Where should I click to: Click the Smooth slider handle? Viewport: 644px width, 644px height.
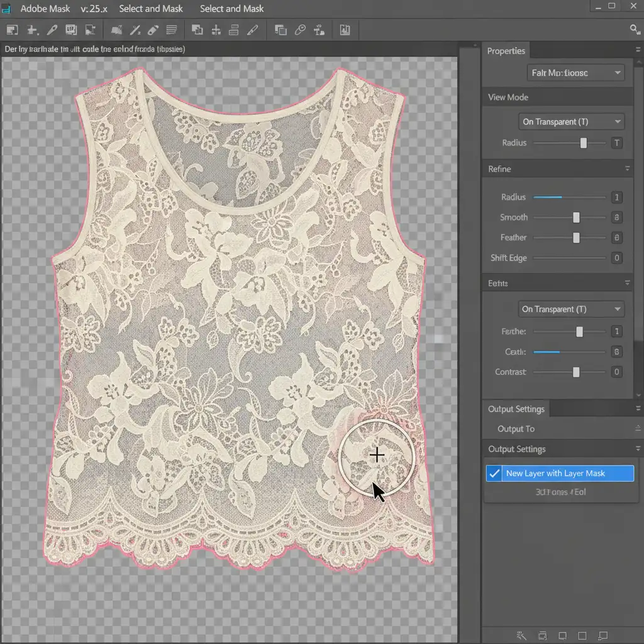click(x=576, y=218)
